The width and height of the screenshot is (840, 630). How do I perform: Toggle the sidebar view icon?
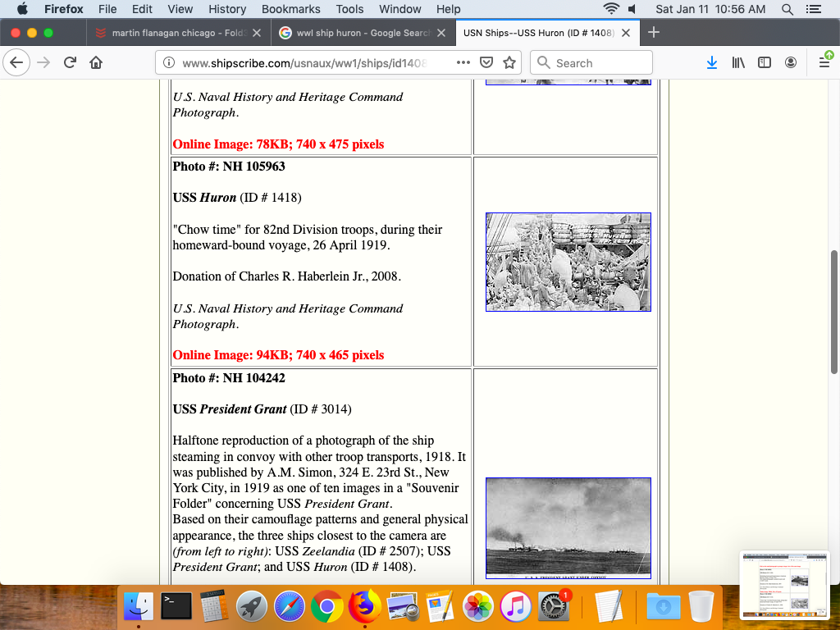765,63
